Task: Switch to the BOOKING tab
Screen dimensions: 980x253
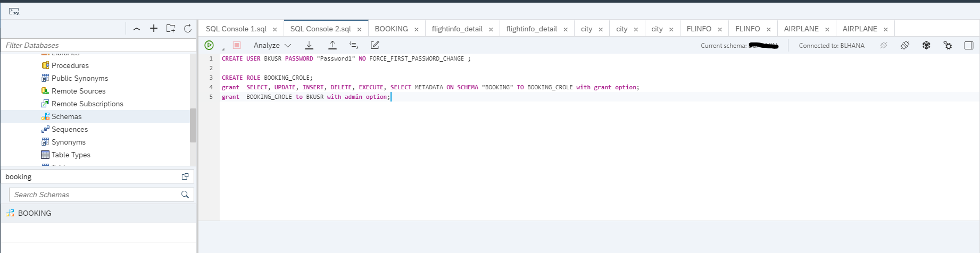Action: [391, 29]
